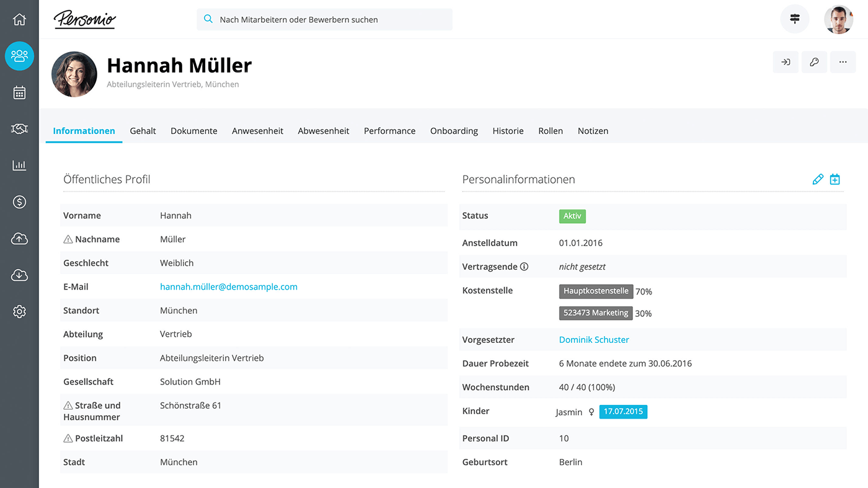Click the hannah.müller@demosample.com email link
Image resolution: width=868 pixels, height=488 pixels.
(x=228, y=286)
